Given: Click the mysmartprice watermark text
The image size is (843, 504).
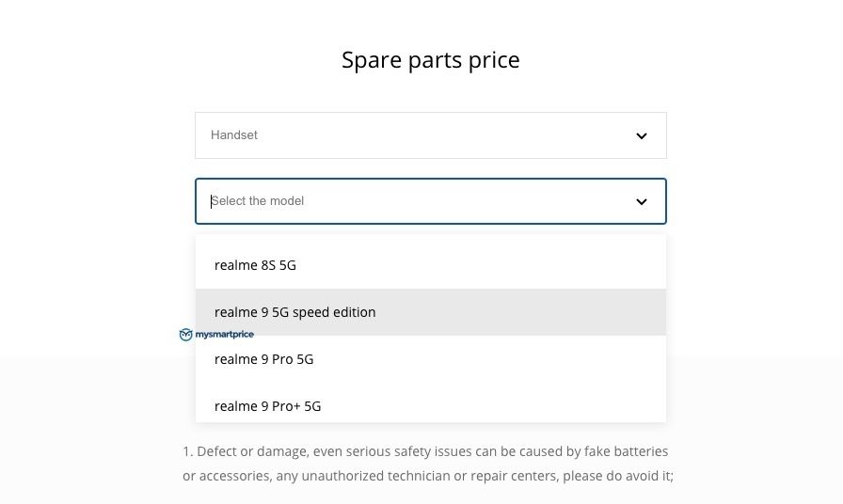Looking at the screenshot, I should [224, 334].
